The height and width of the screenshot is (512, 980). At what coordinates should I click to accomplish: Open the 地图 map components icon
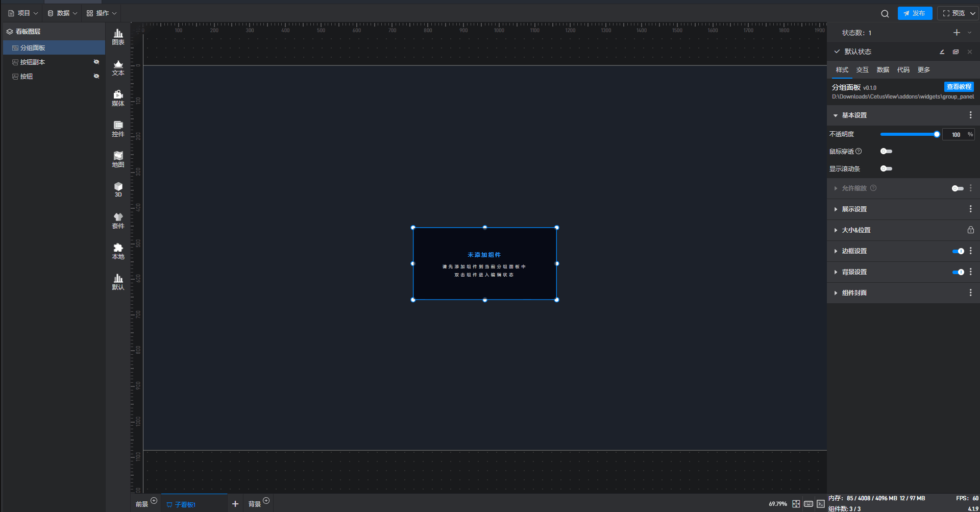(118, 159)
